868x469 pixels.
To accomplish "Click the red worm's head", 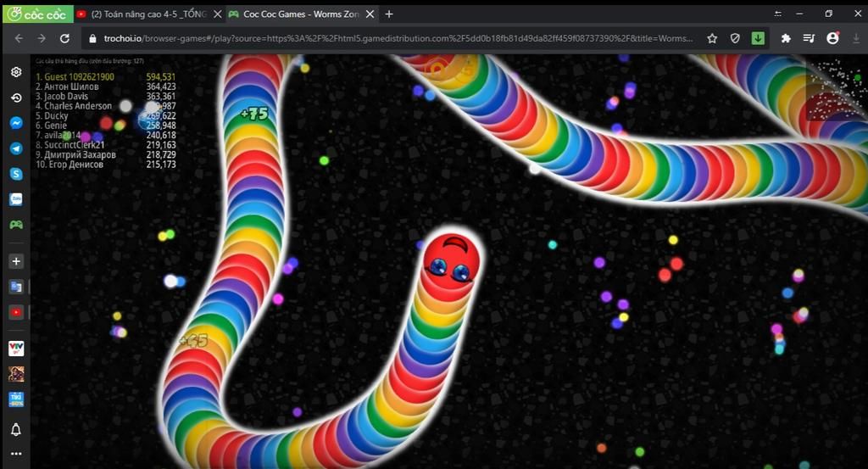I will (451, 260).
